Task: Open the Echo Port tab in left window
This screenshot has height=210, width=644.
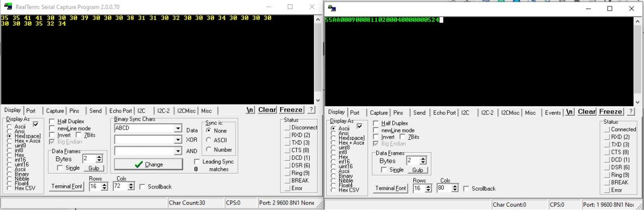Action: coord(120,111)
